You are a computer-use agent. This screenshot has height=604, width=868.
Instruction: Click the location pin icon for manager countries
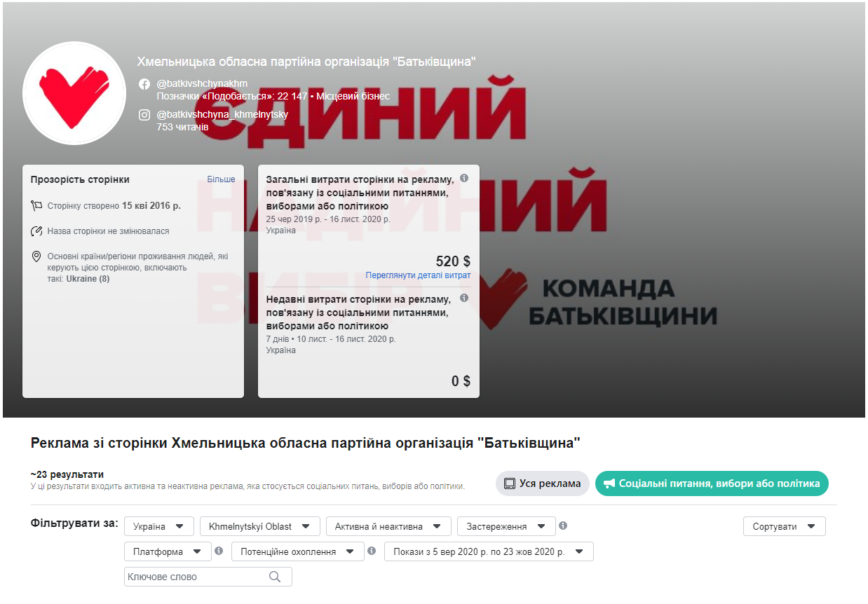[36, 256]
